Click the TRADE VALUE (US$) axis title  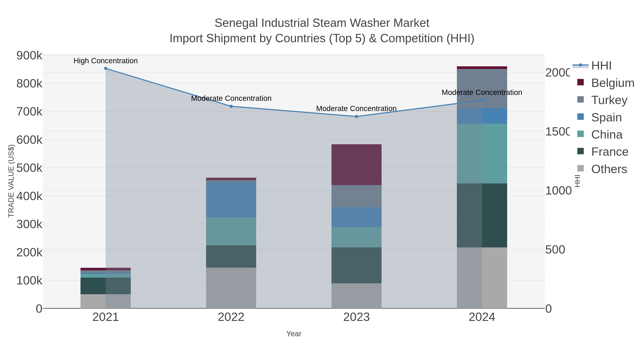[x=11, y=181]
